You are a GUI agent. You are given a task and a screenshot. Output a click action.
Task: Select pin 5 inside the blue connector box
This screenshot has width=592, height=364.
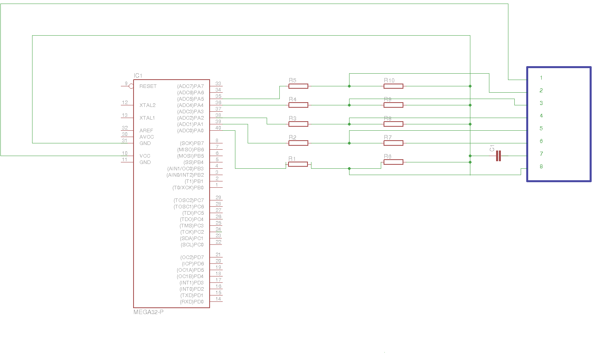(x=541, y=129)
